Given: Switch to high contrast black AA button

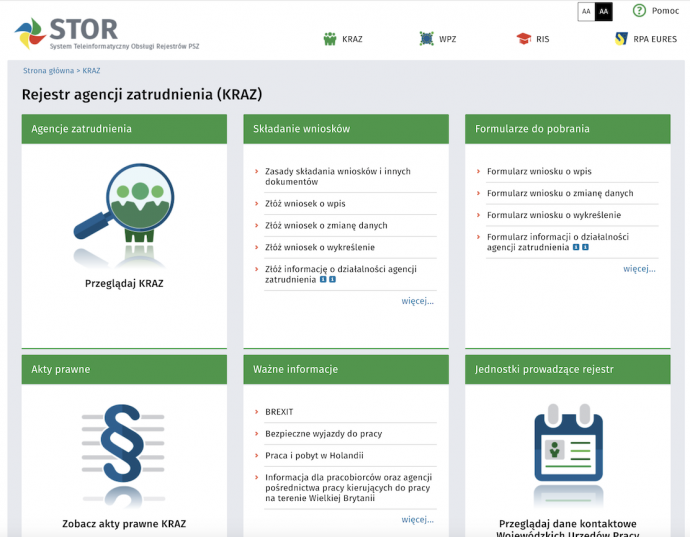Looking at the screenshot, I should (x=604, y=11).
